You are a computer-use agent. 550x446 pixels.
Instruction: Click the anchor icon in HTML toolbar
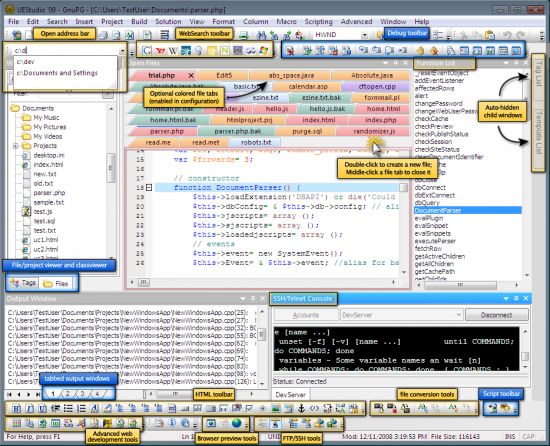pyautogui.click(x=301, y=408)
